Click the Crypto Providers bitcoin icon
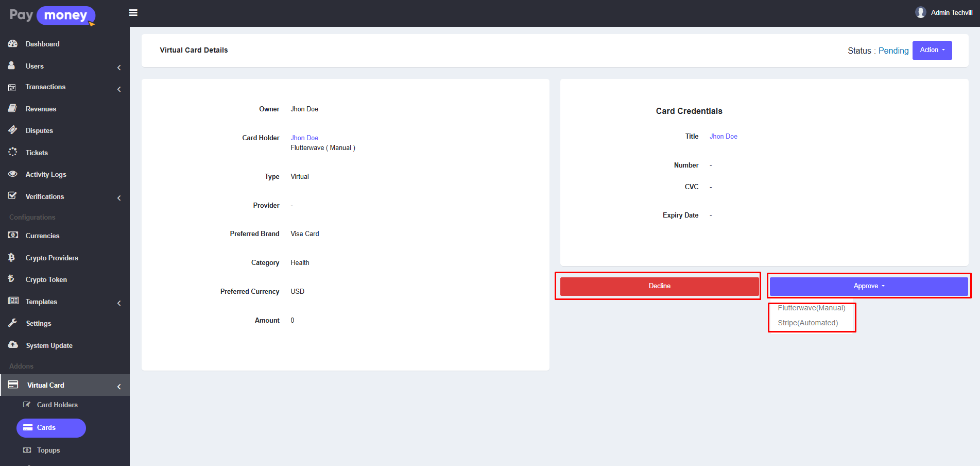Screen dimensions: 980x466 tap(12, 257)
